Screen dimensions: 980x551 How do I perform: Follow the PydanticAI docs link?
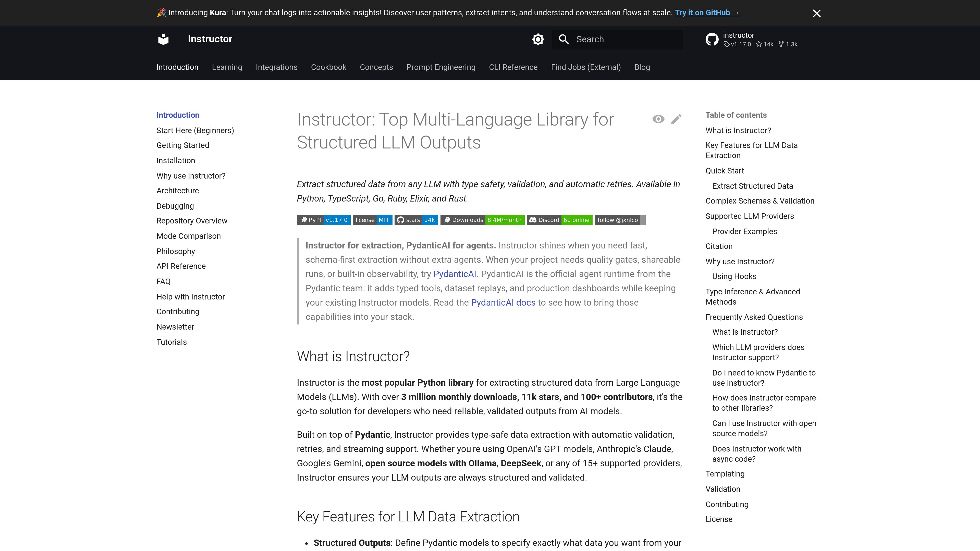tap(503, 303)
